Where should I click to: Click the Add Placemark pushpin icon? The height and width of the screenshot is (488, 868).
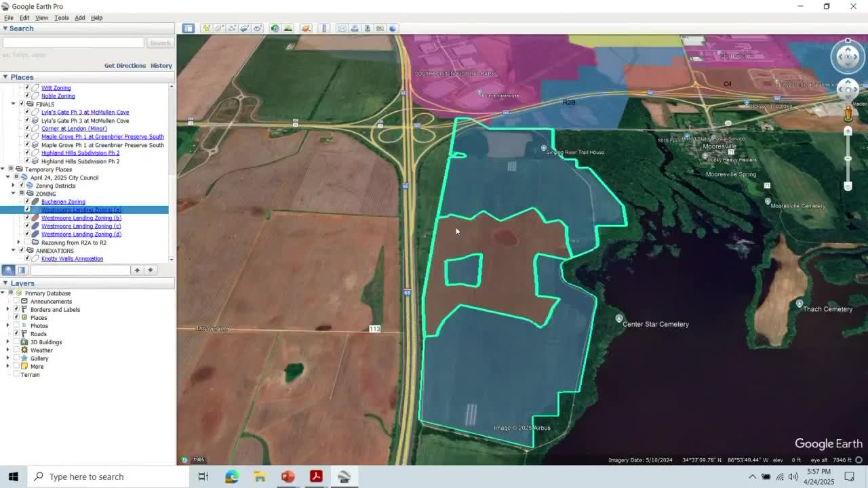206,28
